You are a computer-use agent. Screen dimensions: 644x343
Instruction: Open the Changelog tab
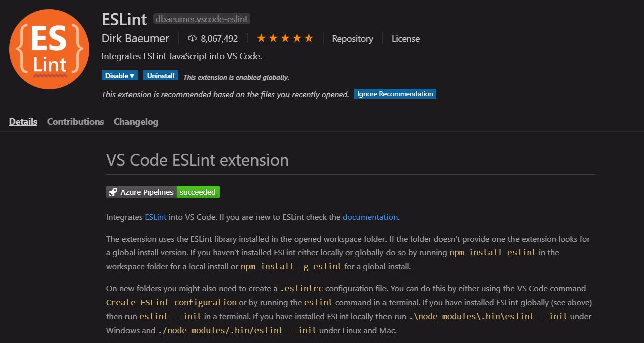pyautogui.click(x=136, y=121)
